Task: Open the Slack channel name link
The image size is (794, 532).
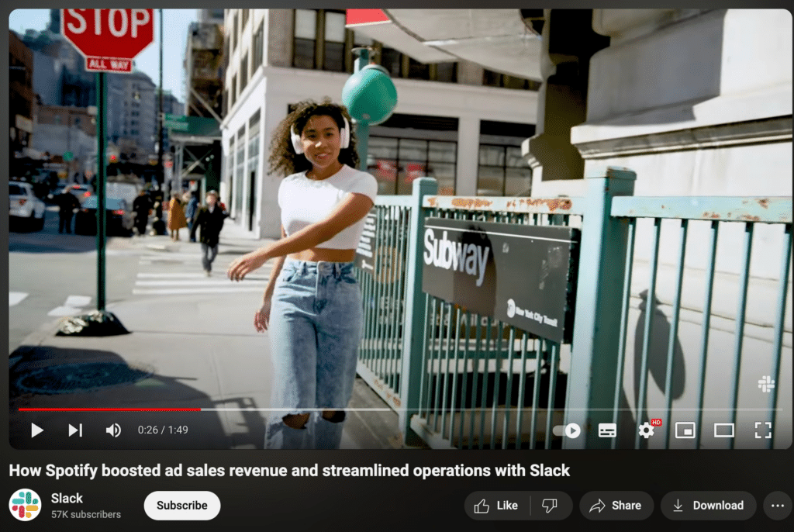Action: point(67,498)
